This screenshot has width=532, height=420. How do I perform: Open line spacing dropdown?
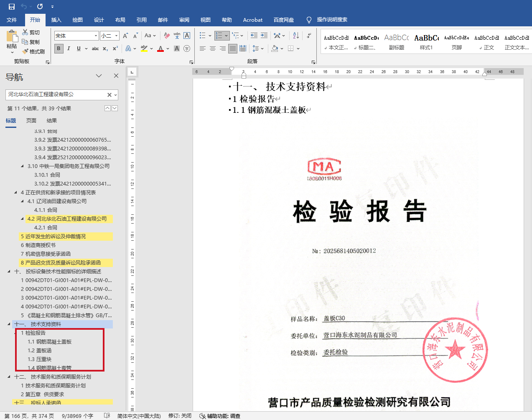[258, 48]
